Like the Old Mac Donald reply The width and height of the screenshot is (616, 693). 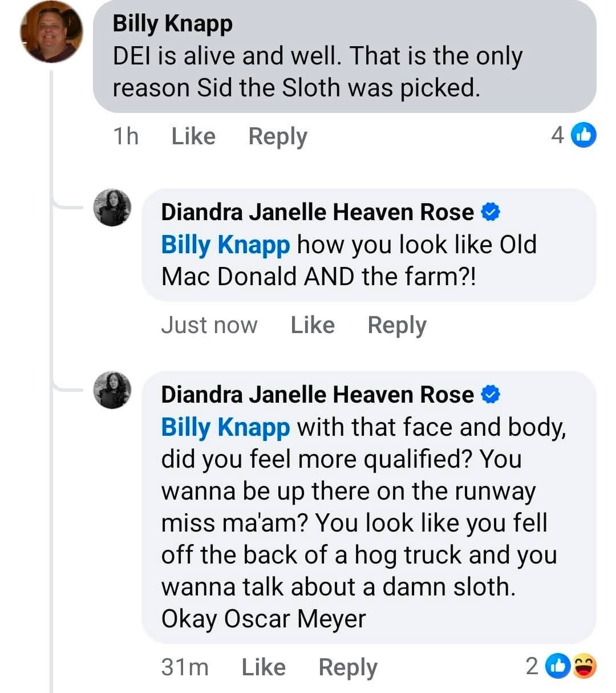313,325
